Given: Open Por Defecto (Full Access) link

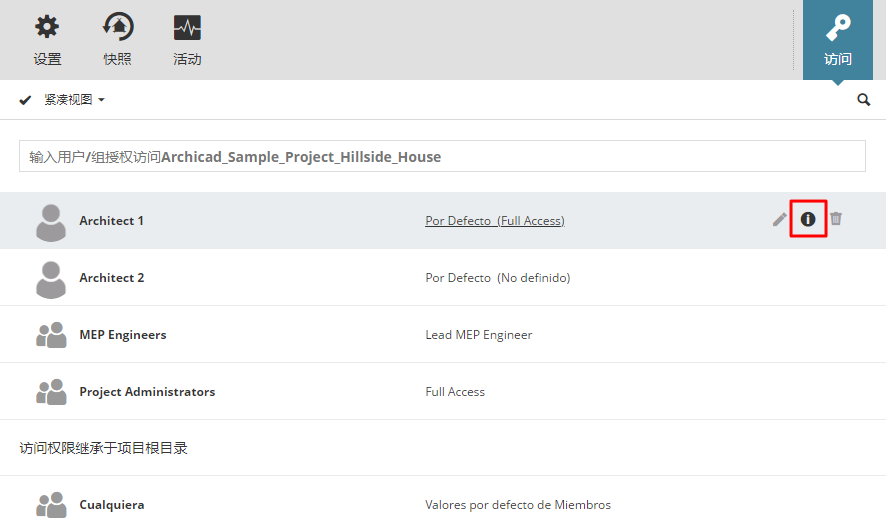Looking at the screenshot, I should 494,221.
